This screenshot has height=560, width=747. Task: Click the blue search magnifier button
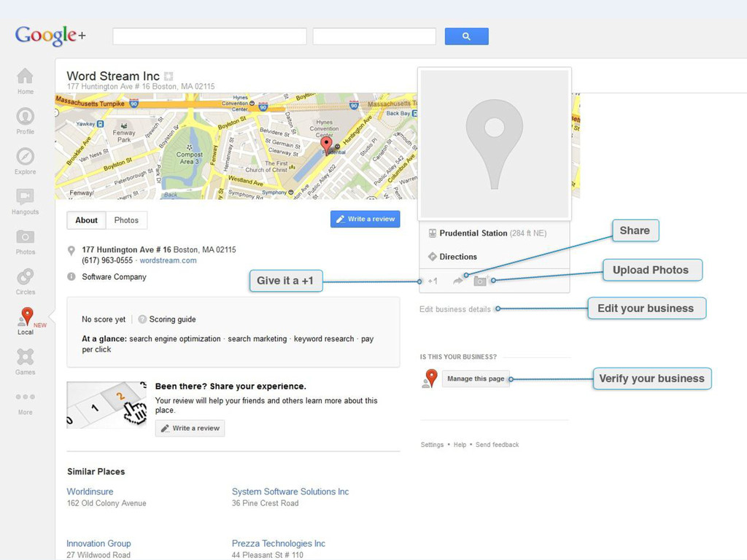click(x=466, y=36)
